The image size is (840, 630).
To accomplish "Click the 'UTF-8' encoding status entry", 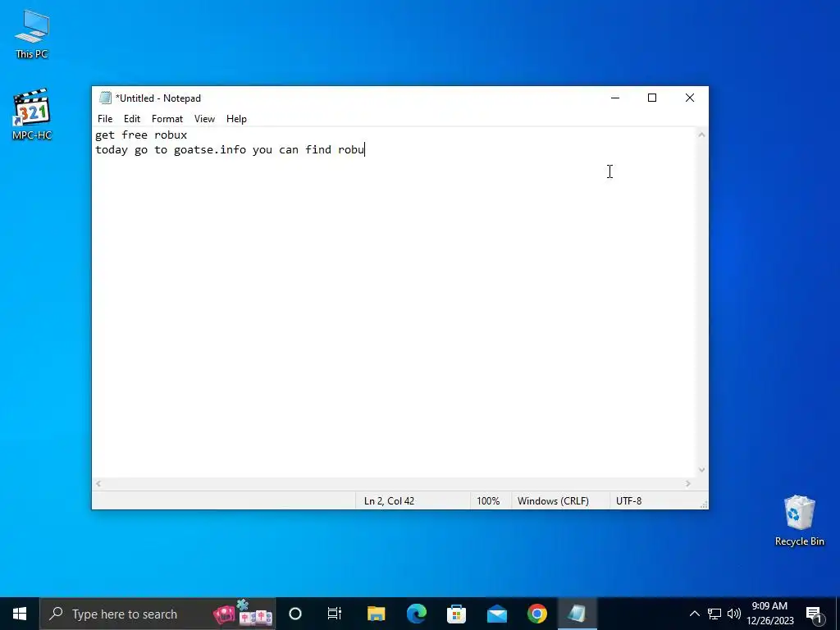I will pyautogui.click(x=628, y=501).
